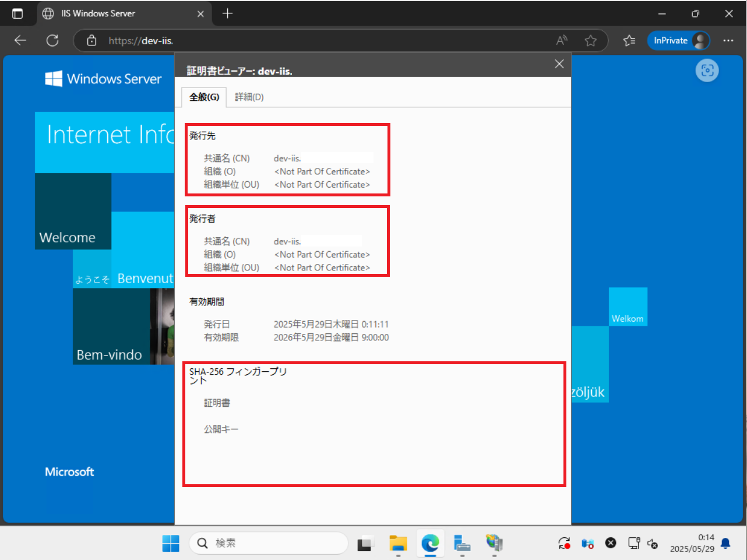
Task: Open Edge Settings and more menu
Action: tap(728, 40)
